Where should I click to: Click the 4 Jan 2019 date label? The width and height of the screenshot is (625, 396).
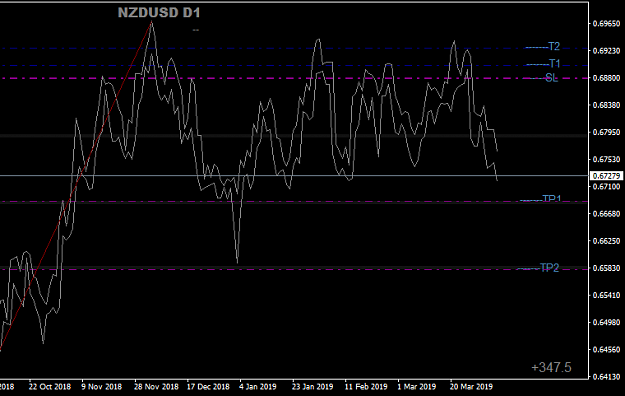[257, 387]
